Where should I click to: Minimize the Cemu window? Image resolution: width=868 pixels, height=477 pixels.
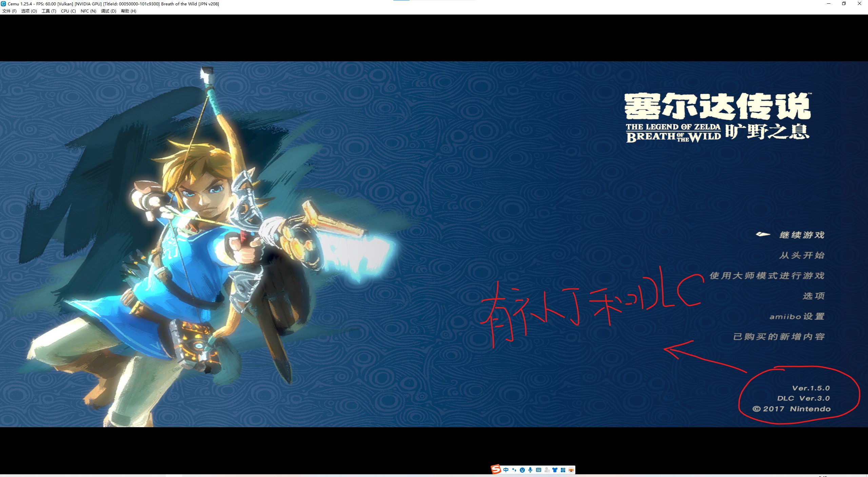(829, 4)
